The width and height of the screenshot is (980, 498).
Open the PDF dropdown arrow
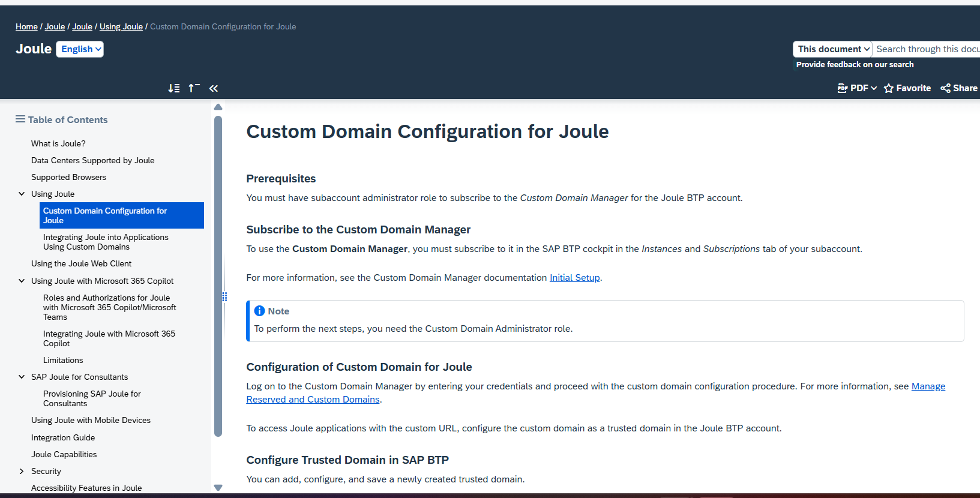[x=874, y=88]
